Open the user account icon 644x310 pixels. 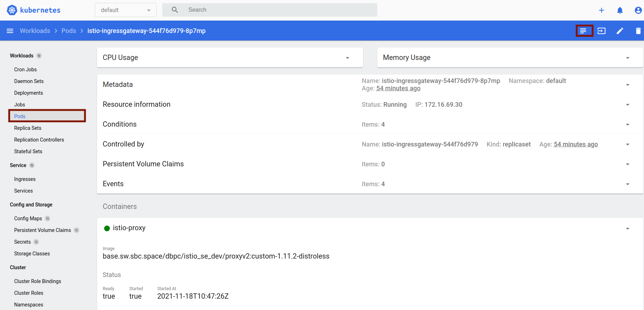point(638,10)
